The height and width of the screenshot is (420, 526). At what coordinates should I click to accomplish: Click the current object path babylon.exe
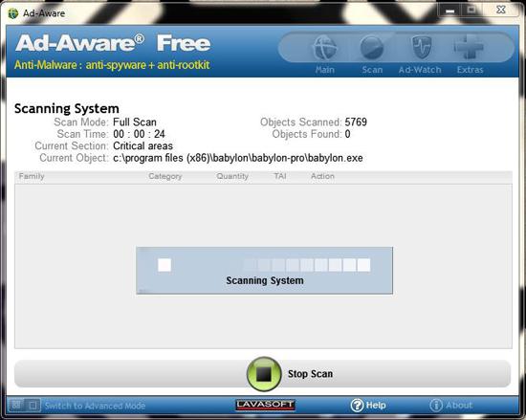pyautogui.click(x=238, y=158)
